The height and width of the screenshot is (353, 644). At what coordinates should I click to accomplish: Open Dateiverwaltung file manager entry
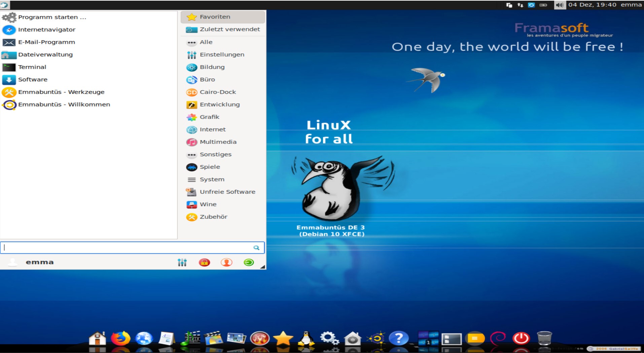[x=89, y=55]
